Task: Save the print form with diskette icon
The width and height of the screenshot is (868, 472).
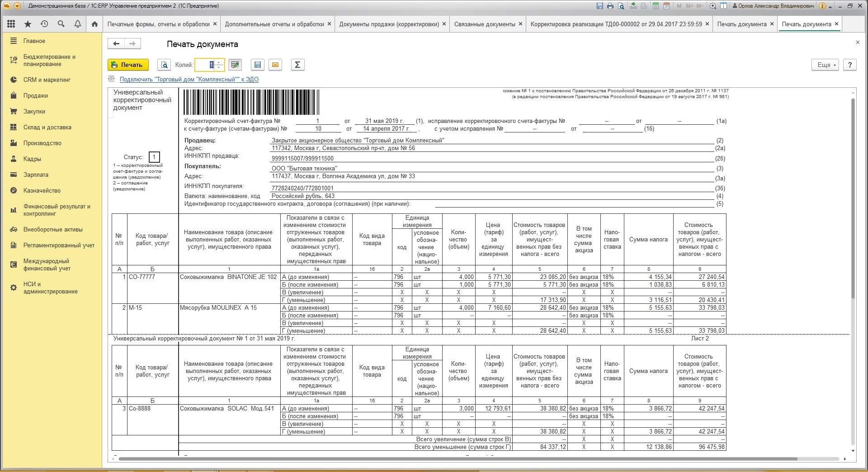Action: [258, 65]
